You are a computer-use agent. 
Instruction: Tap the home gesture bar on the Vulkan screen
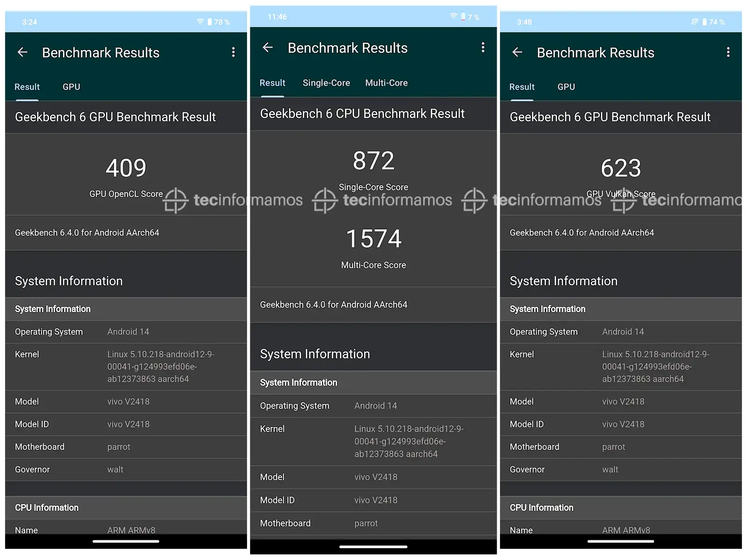[x=621, y=541]
